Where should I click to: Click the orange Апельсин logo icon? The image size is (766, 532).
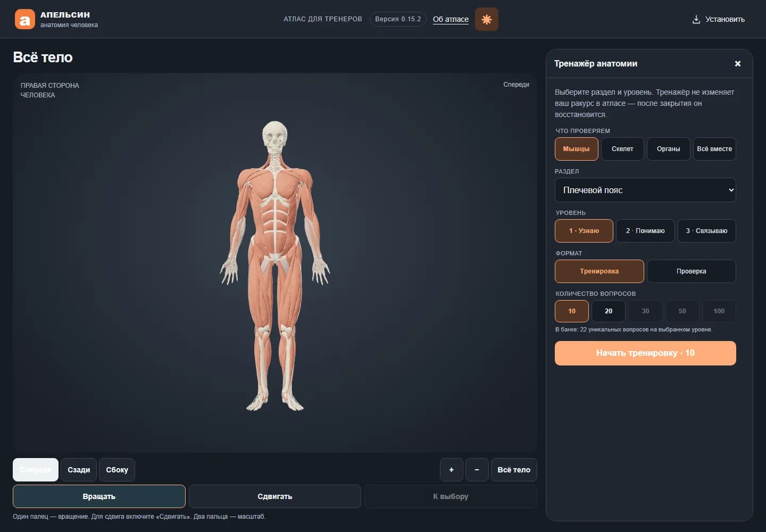coord(24,20)
